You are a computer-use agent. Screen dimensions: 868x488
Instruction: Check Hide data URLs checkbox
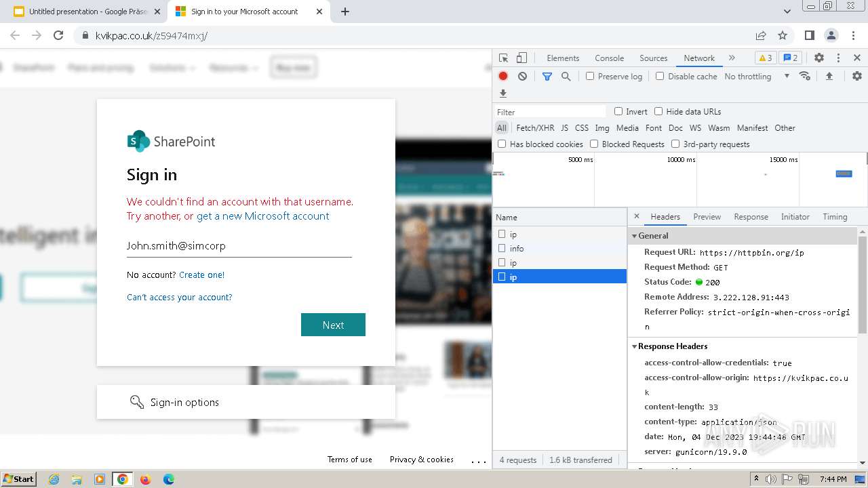click(x=658, y=111)
